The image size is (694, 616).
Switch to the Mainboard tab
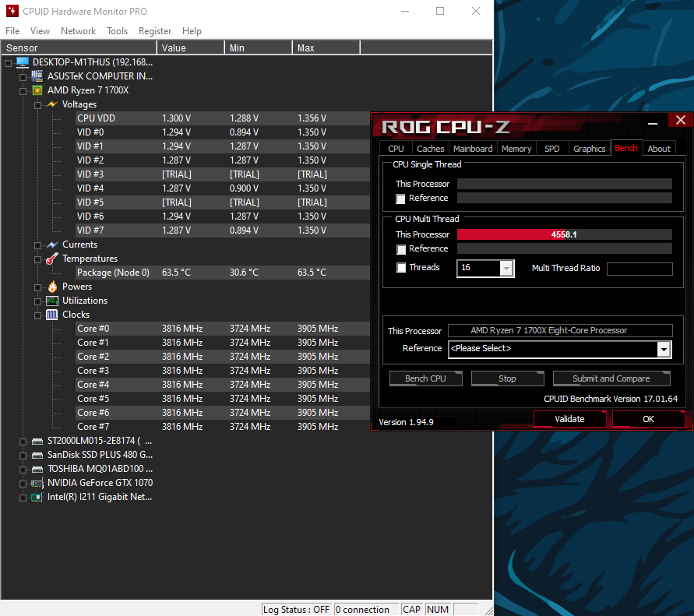pyautogui.click(x=473, y=149)
